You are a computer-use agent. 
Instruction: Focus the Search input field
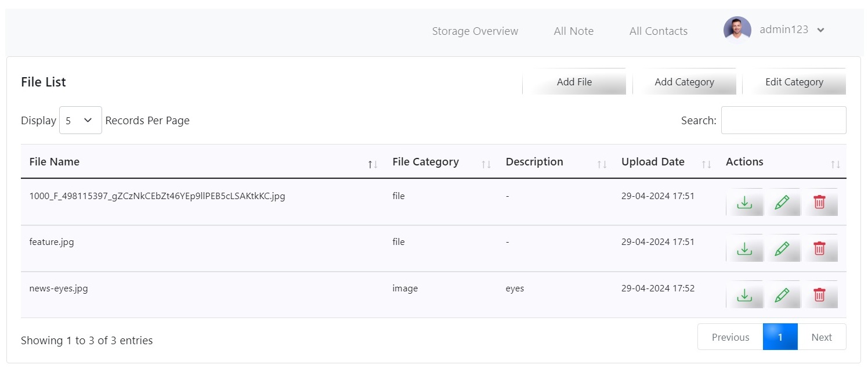[784, 120]
